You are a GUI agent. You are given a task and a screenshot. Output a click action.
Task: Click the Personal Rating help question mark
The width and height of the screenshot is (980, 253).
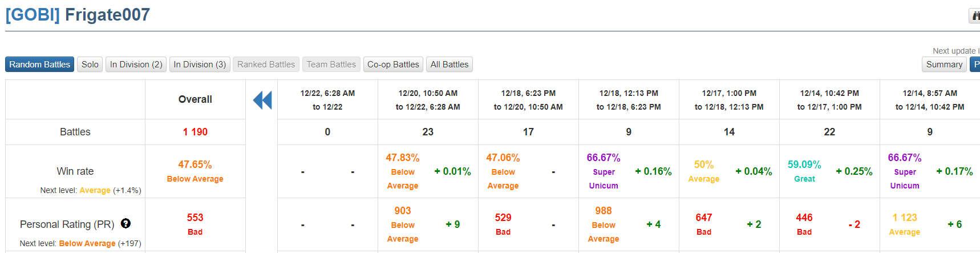(125, 223)
